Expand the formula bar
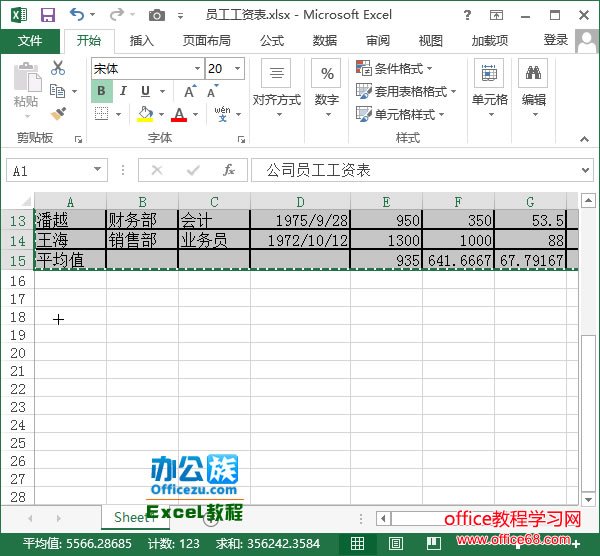The image size is (600, 556). [585, 170]
